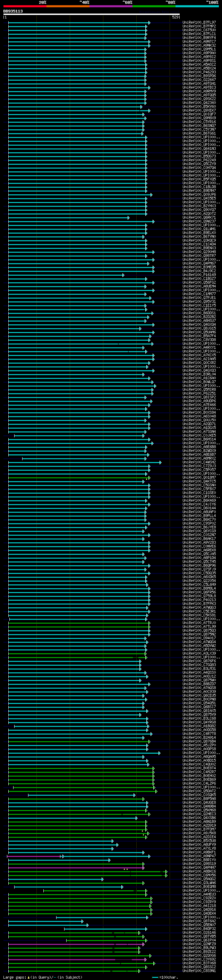Select the UniRef100_A9P9A0 label
The width and height of the screenshot is (222, 980).
(x=199, y=53)
